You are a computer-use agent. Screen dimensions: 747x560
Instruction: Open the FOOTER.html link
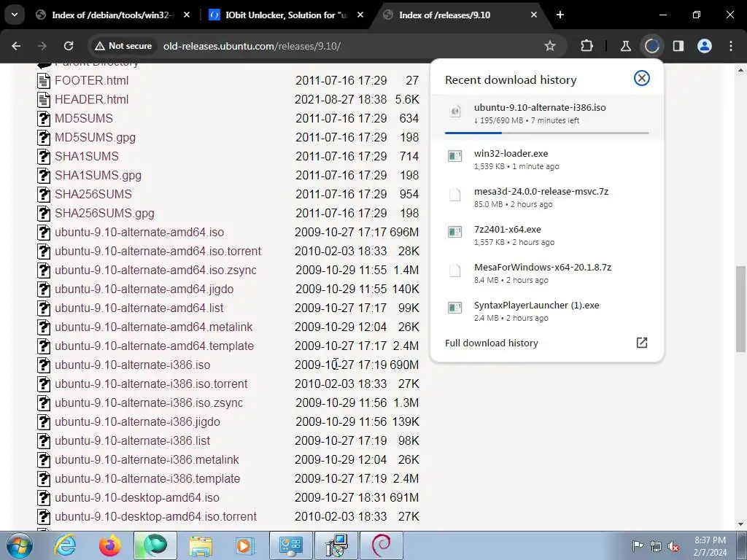[91, 80]
